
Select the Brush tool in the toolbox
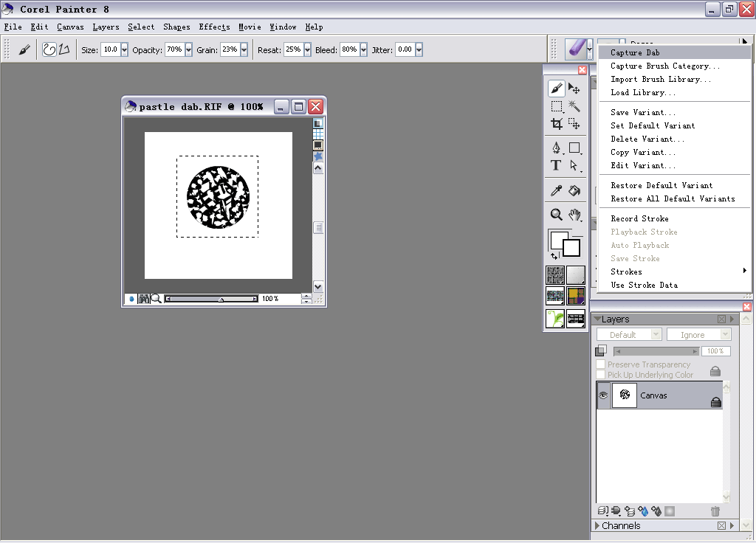557,89
